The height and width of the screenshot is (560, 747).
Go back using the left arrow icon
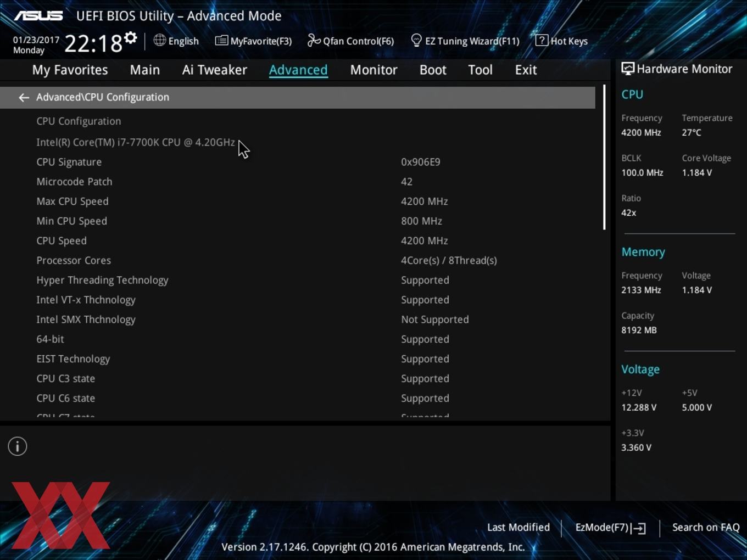point(24,97)
